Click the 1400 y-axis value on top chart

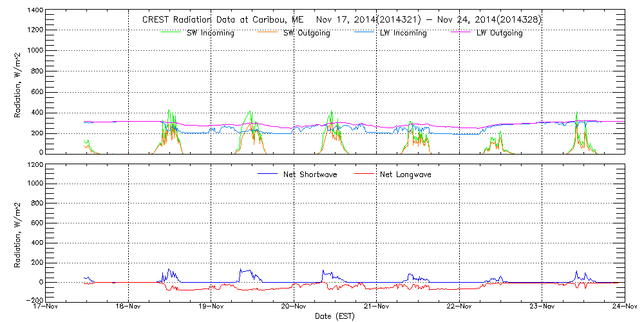pos(35,12)
